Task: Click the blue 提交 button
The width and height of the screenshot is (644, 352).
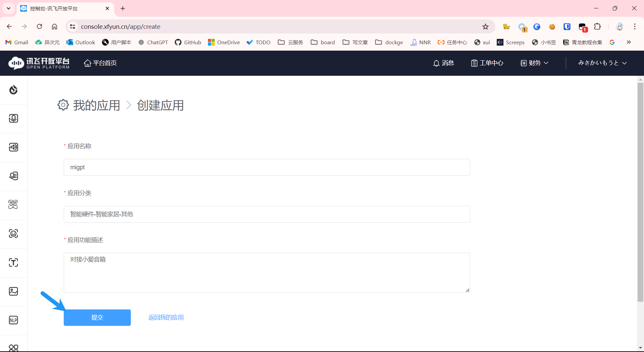Action: coord(97,317)
